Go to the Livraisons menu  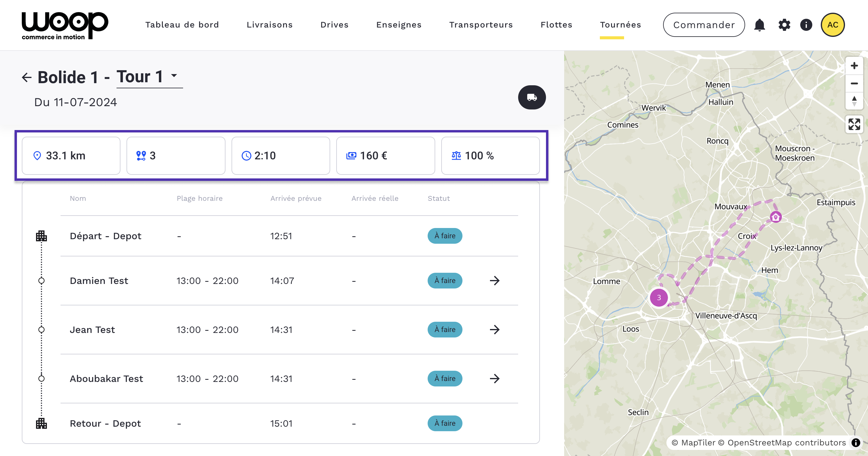(269, 25)
